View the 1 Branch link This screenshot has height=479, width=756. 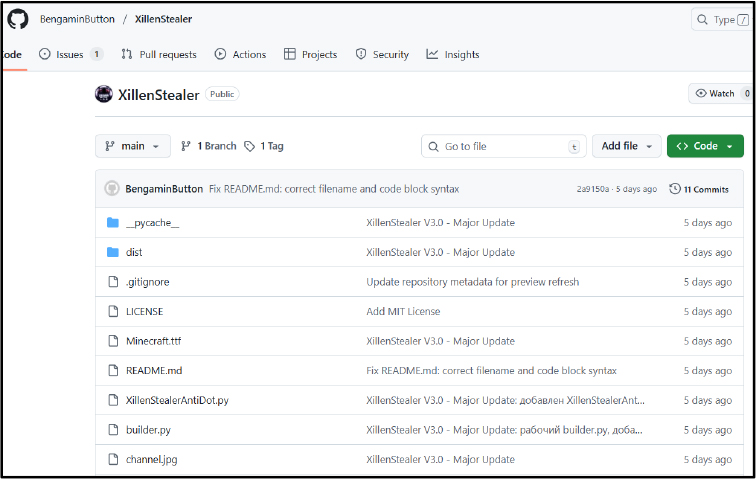point(208,146)
